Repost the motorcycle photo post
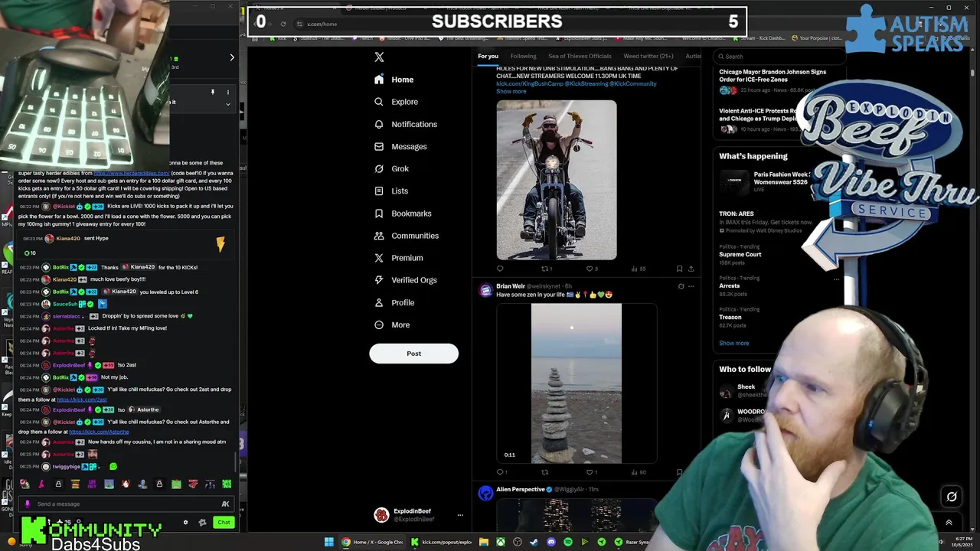This screenshot has height=551, width=980. tap(545, 269)
